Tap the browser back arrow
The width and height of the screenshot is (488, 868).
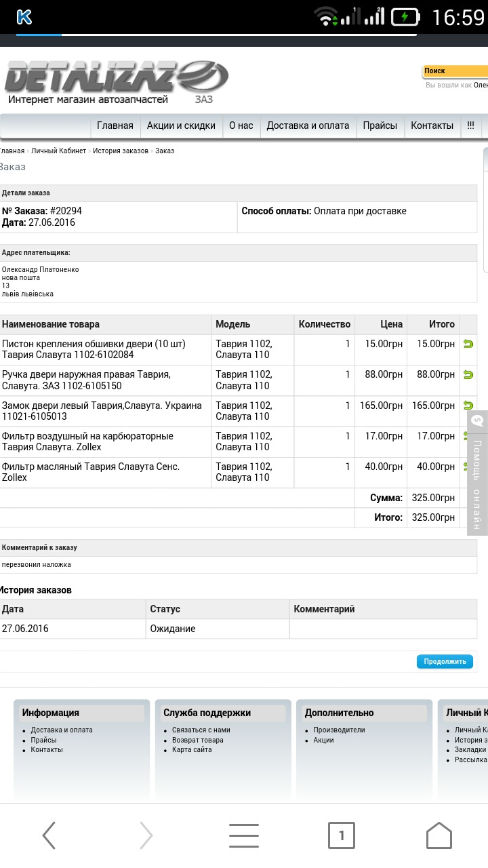pos(49,835)
